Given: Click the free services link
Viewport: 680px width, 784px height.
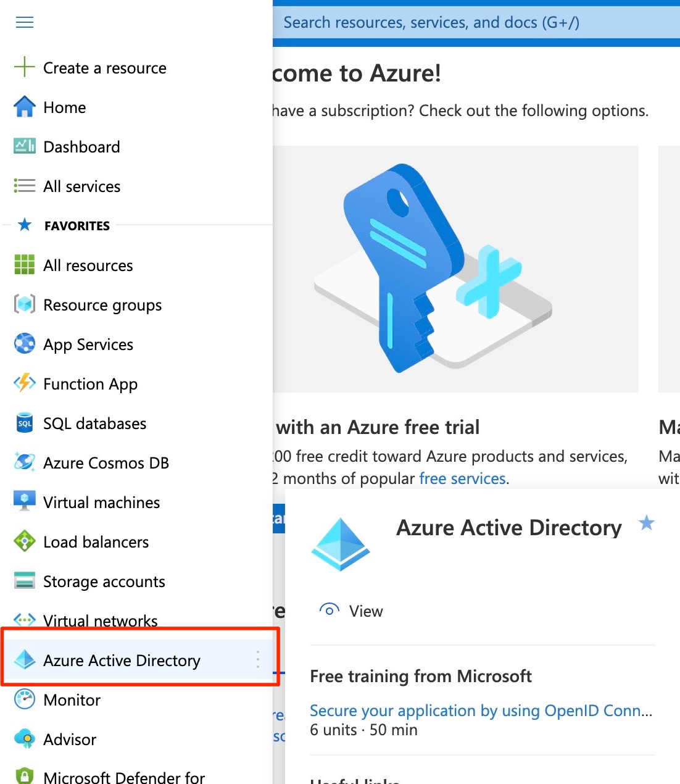Looking at the screenshot, I should 462,478.
